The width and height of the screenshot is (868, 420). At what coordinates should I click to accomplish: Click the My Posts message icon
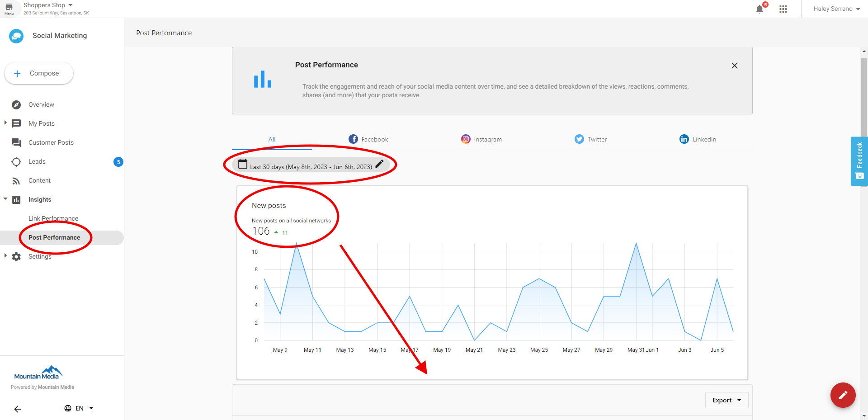pyautogui.click(x=16, y=124)
